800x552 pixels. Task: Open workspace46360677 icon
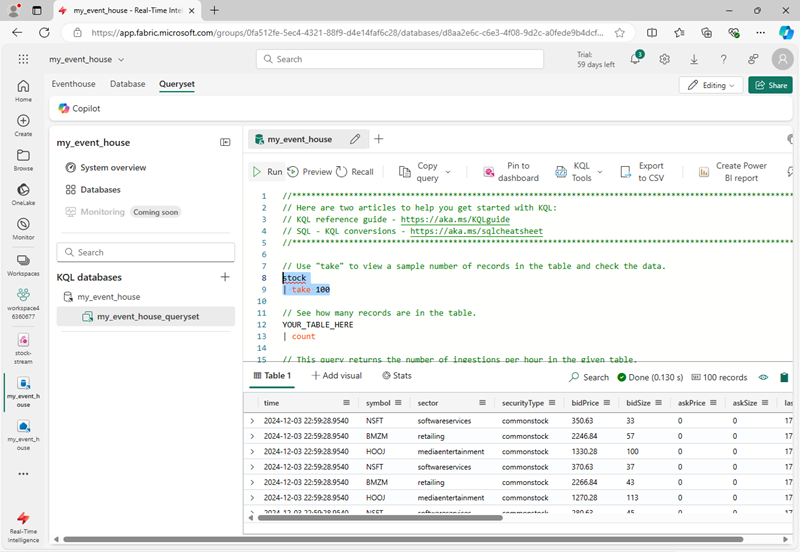[x=23, y=304]
